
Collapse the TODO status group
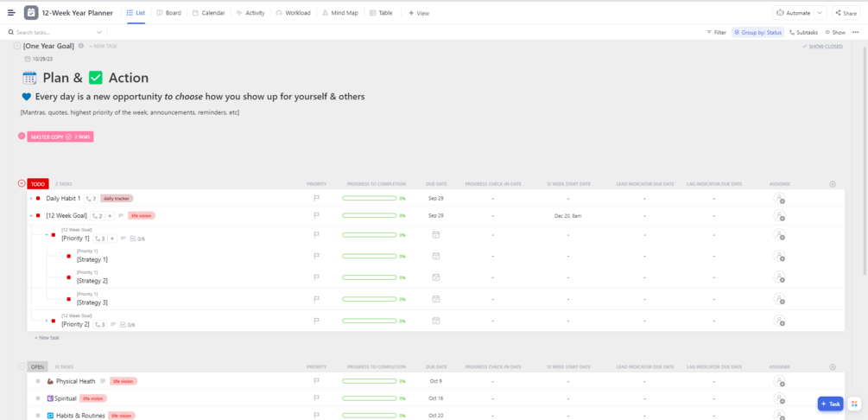pyautogui.click(x=22, y=183)
